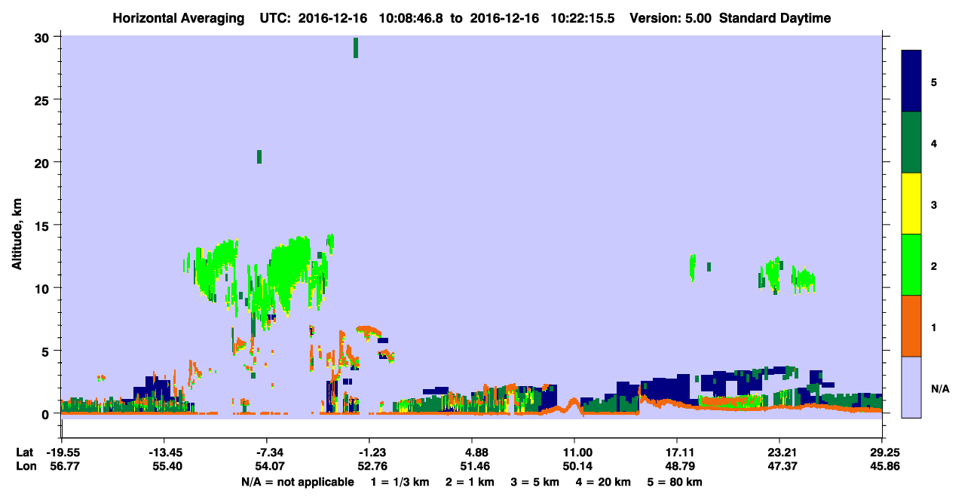980x503 pixels.
Task: Click the legend note '5 = 80 km'
Action: click(676, 482)
